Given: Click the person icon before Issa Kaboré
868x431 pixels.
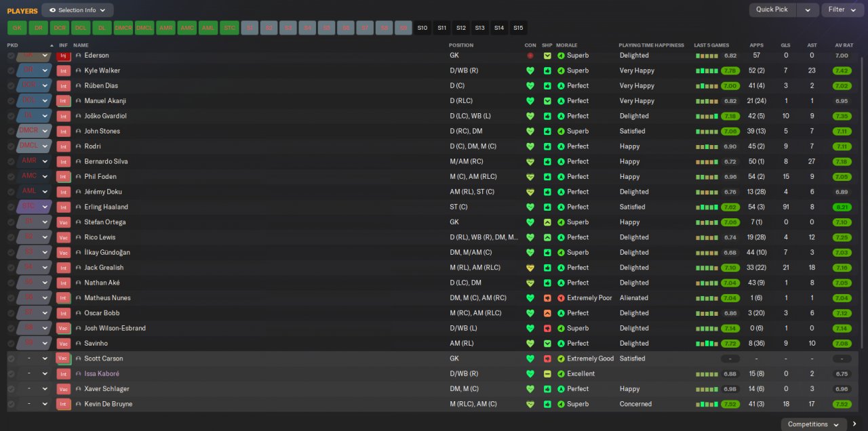Looking at the screenshot, I should tap(78, 374).
